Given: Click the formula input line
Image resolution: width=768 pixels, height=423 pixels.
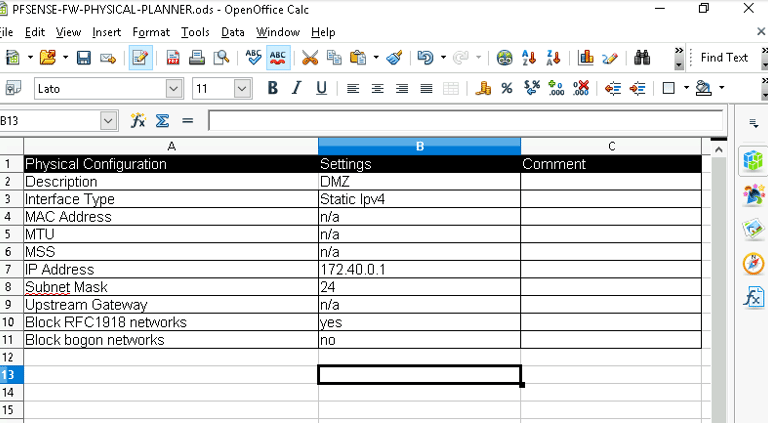Looking at the screenshot, I should (465, 121).
